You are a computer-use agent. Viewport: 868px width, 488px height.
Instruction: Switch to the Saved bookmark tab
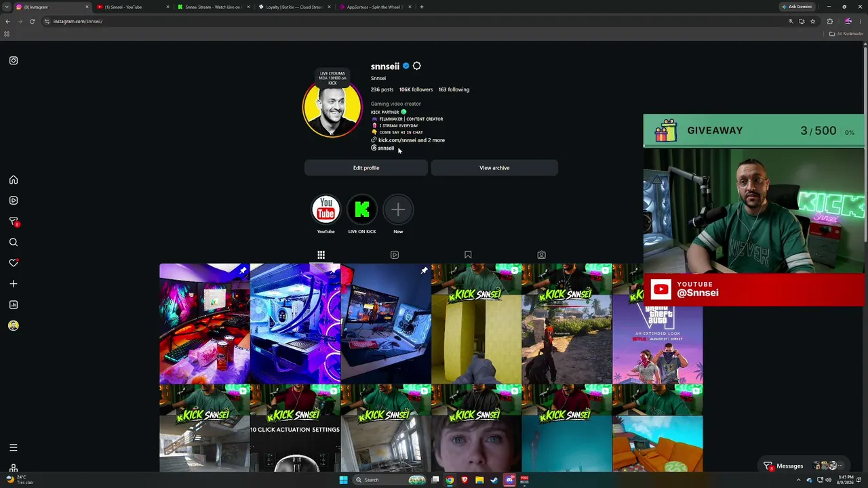[468, 255]
